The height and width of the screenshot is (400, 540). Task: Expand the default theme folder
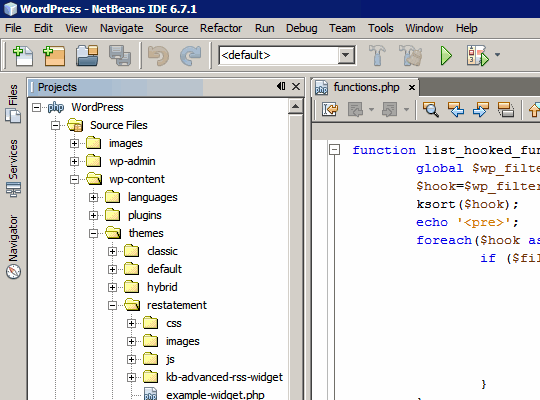(112, 269)
